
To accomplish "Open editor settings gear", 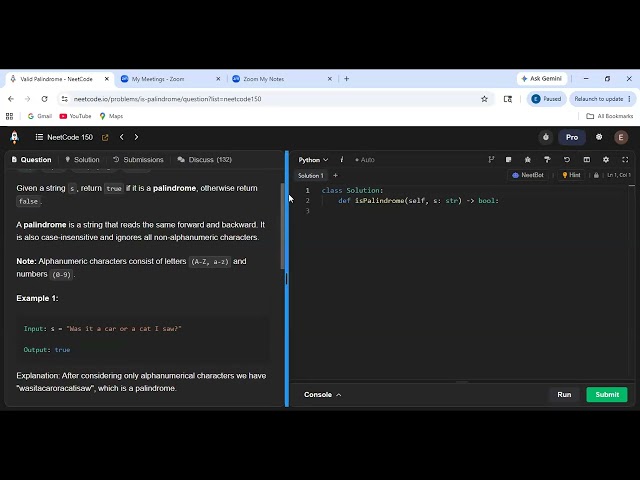I will (x=606, y=160).
